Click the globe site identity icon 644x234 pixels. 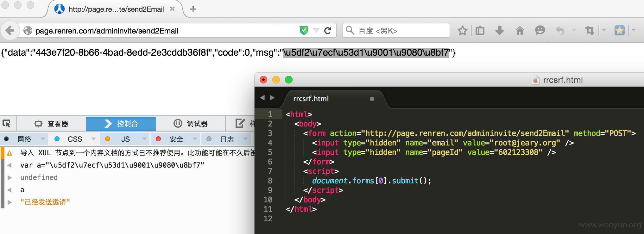(x=28, y=31)
